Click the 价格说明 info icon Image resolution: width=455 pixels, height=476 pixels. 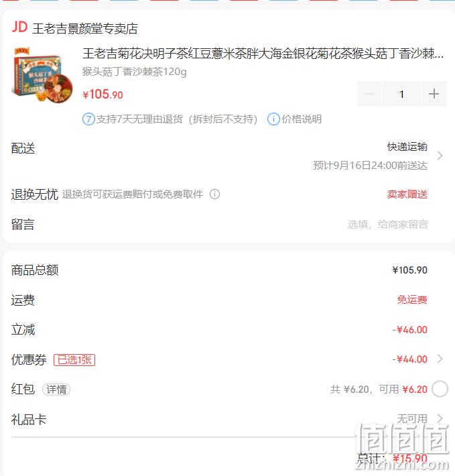273,119
